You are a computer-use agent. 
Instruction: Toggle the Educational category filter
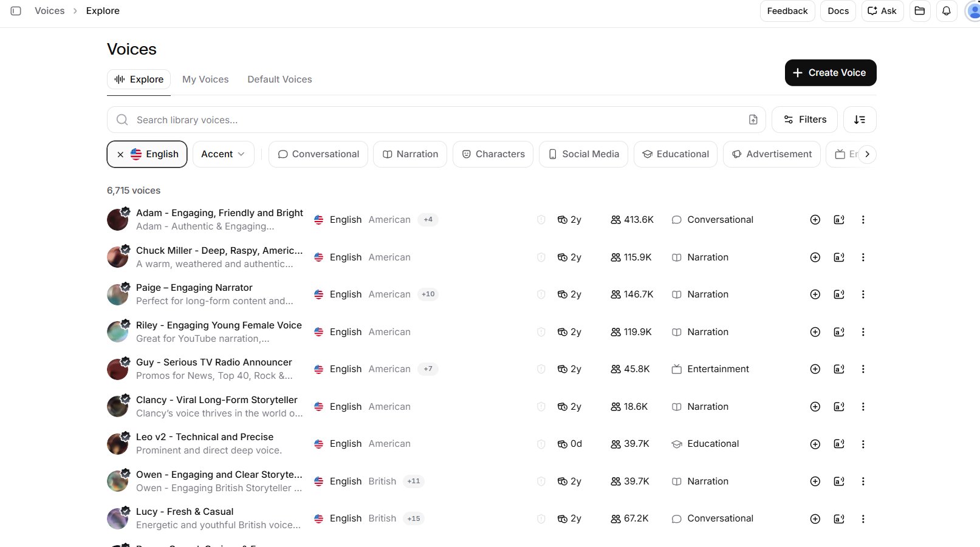676,154
